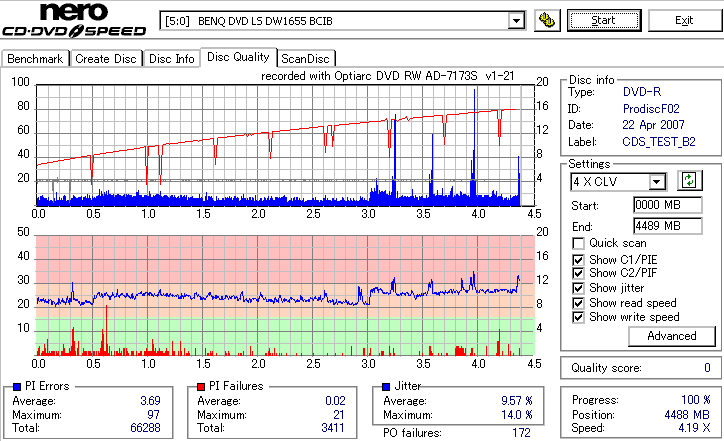
Task: Disable Show read speed checkbox
Action: (578, 303)
